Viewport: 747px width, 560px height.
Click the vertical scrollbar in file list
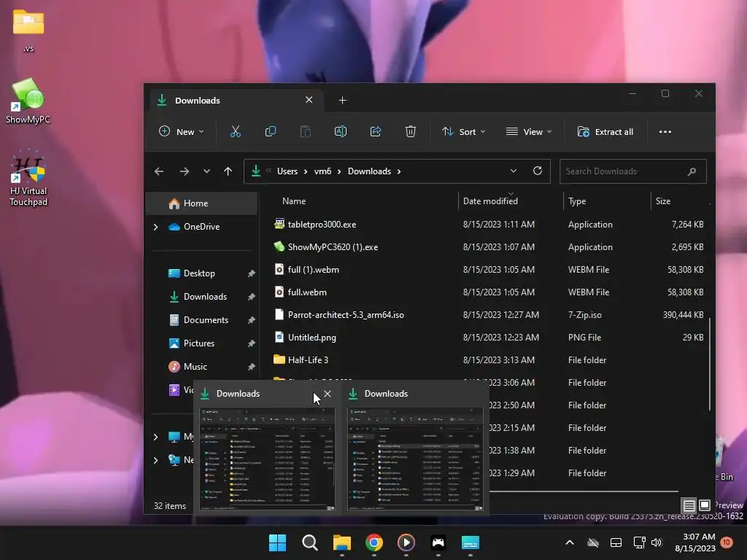point(709,365)
